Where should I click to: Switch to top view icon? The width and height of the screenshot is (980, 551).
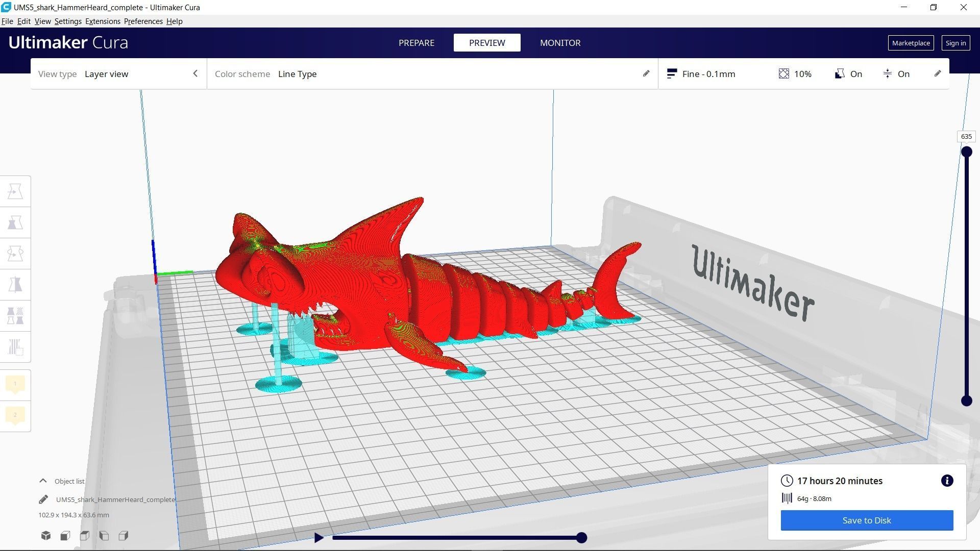[x=85, y=536]
